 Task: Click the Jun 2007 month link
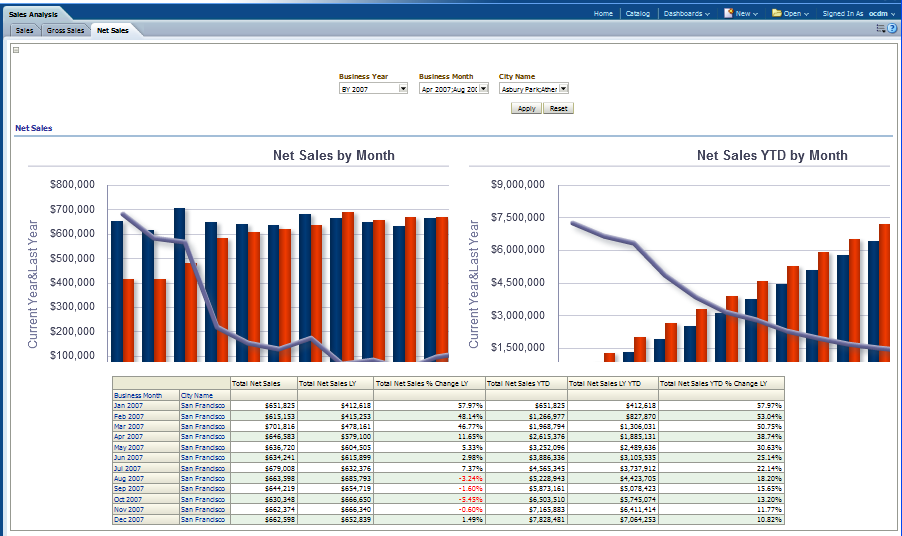[x=128, y=458]
